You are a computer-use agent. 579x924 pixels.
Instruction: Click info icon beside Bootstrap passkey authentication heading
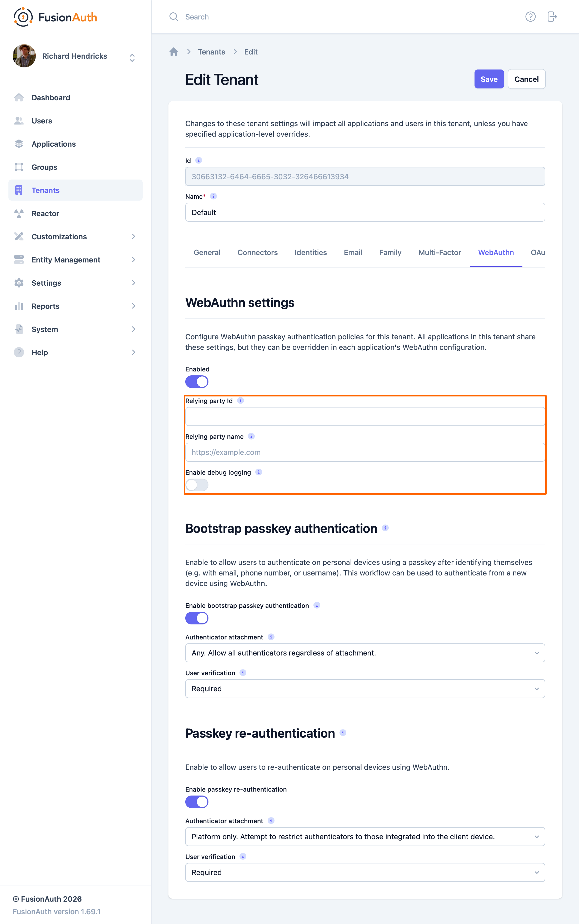click(385, 528)
